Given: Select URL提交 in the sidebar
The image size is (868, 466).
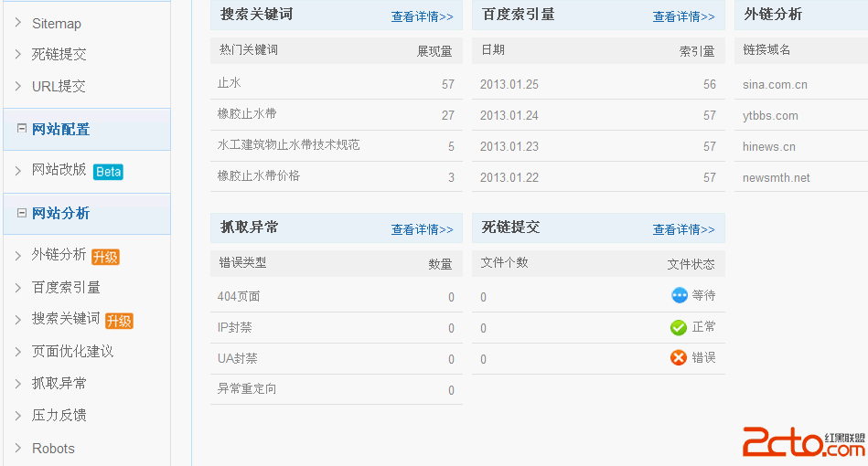Looking at the screenshot, I should click(59, 86).
